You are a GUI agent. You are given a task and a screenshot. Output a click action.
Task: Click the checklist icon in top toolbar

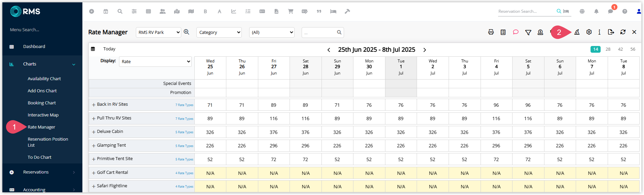[248, 11]
